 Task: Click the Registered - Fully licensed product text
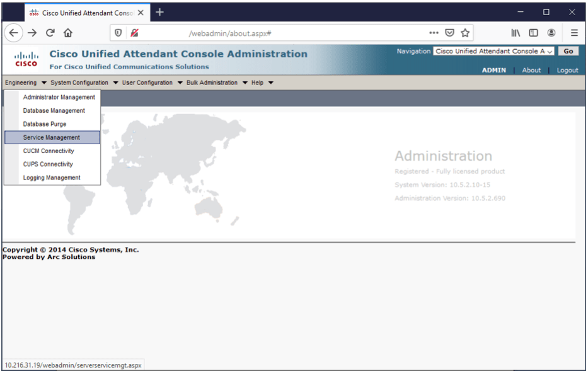tap(449, 171)
